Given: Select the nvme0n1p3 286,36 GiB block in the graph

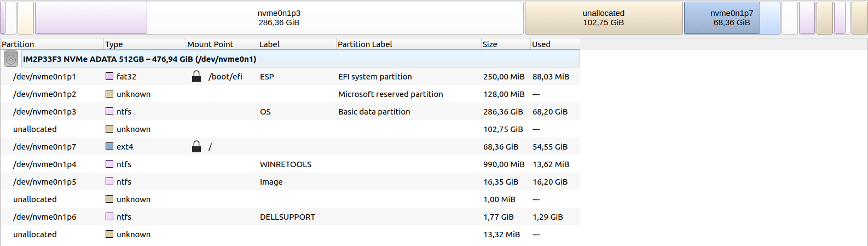Looking at the screenshot, I should [x=279, y=18].
